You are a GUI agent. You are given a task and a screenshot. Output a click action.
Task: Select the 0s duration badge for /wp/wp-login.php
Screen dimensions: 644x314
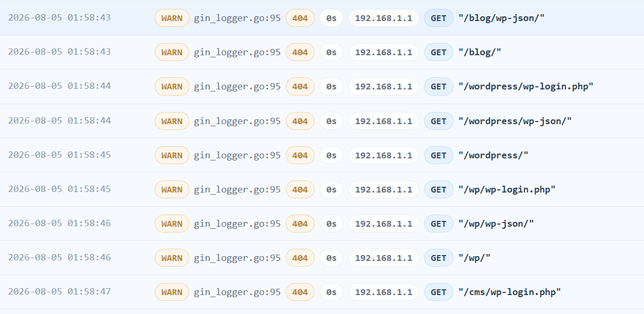tap(331, 189)
